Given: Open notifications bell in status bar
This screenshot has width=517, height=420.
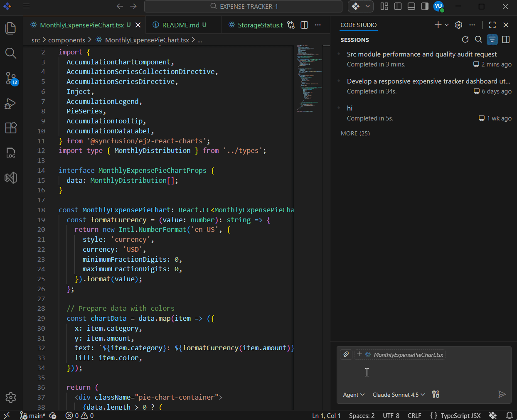Looking at the screenshot, I should coord(509,415).
